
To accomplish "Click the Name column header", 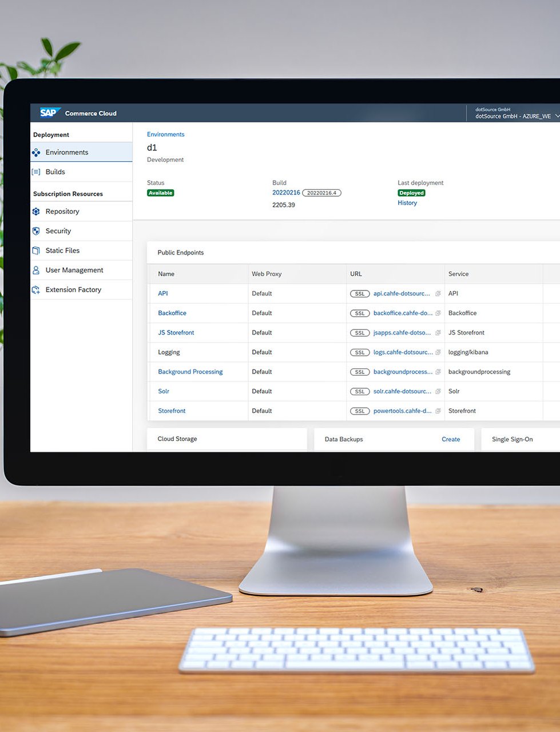I will pos(166,274).
